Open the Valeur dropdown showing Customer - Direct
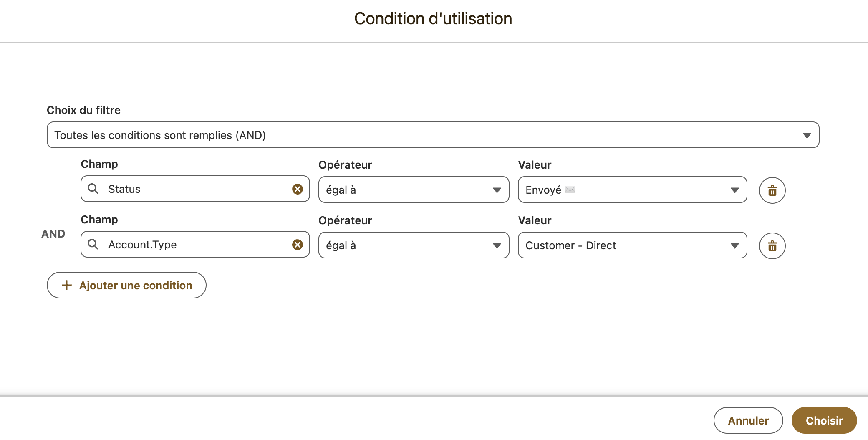 tap(632, 245)
